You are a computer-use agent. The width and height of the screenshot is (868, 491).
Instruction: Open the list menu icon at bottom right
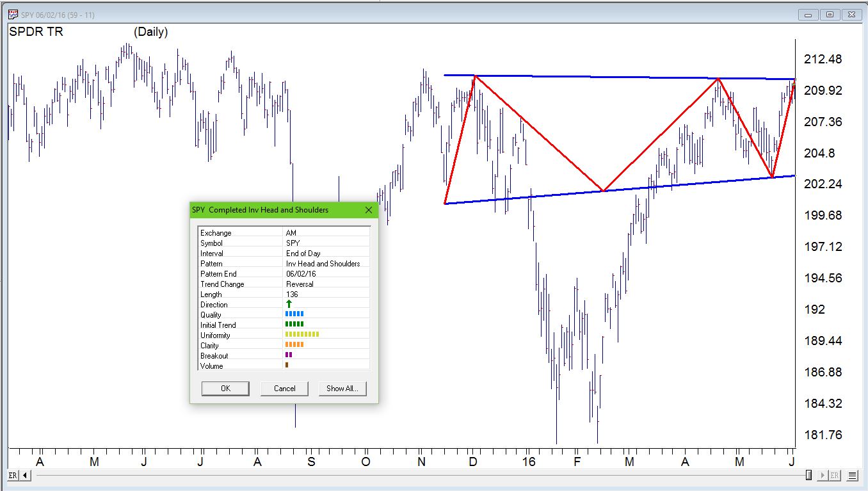(852, 476)
